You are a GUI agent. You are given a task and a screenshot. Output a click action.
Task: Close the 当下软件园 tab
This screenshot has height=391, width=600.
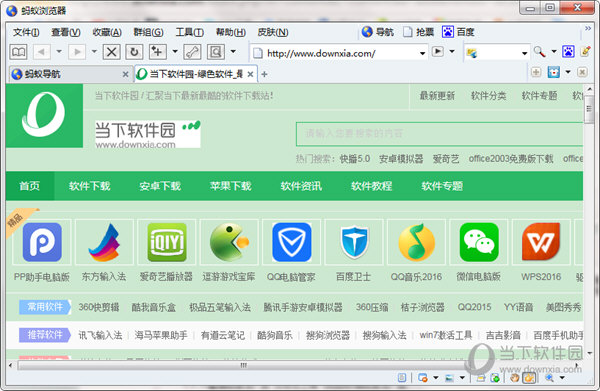point(250,74)
